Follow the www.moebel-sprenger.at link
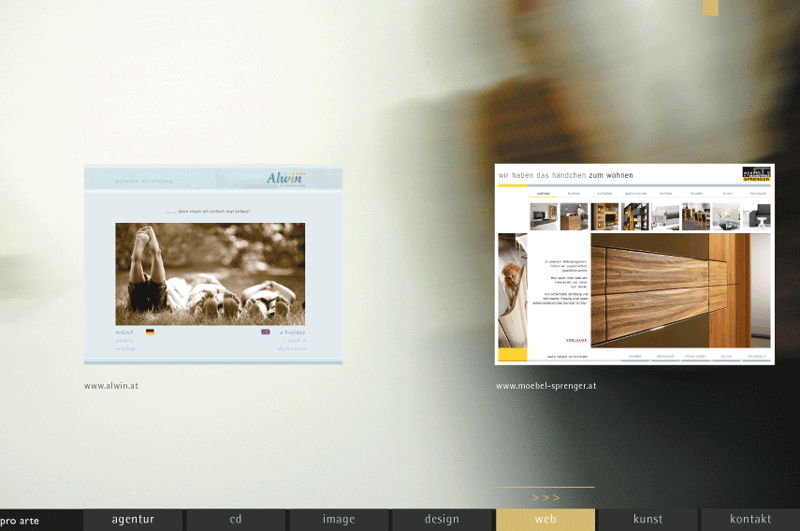 546,385
